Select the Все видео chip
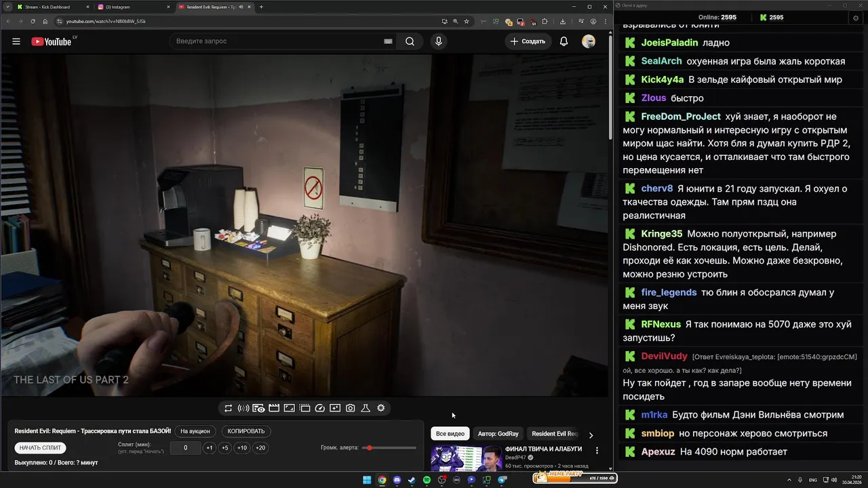 [450, 434]
